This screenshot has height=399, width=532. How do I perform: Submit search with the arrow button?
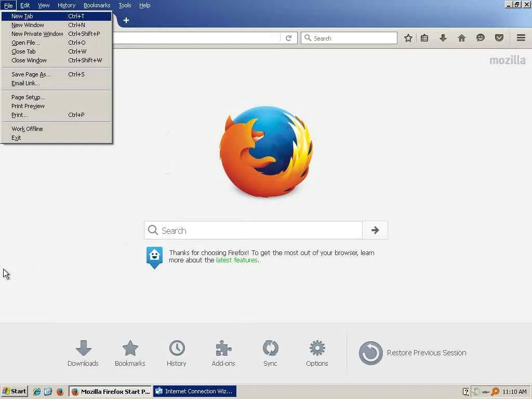[x=375, y=230]
